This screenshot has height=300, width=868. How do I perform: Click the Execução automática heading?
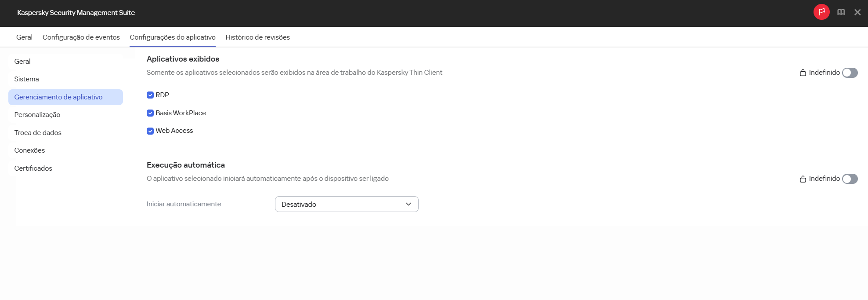(x=186, y=165)
